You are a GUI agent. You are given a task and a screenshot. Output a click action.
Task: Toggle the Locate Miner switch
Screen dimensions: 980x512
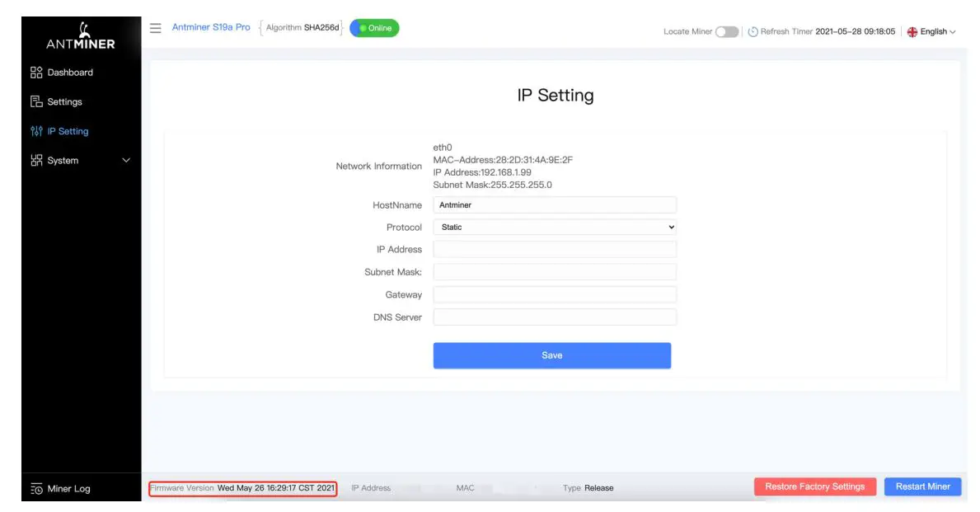pos(726,31)
